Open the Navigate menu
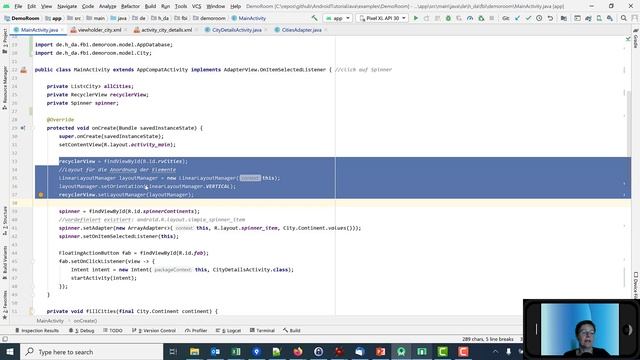Screen dimensions: 640x360 click(67, 6)
